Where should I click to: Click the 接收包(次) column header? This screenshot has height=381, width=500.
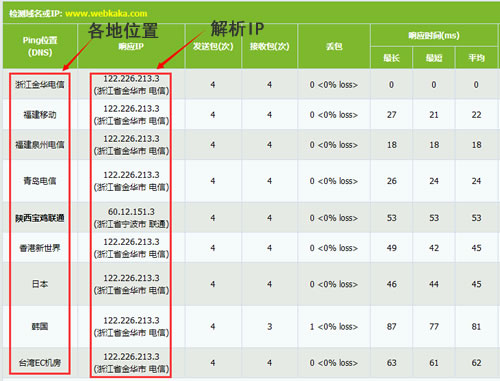click(270, 46)
